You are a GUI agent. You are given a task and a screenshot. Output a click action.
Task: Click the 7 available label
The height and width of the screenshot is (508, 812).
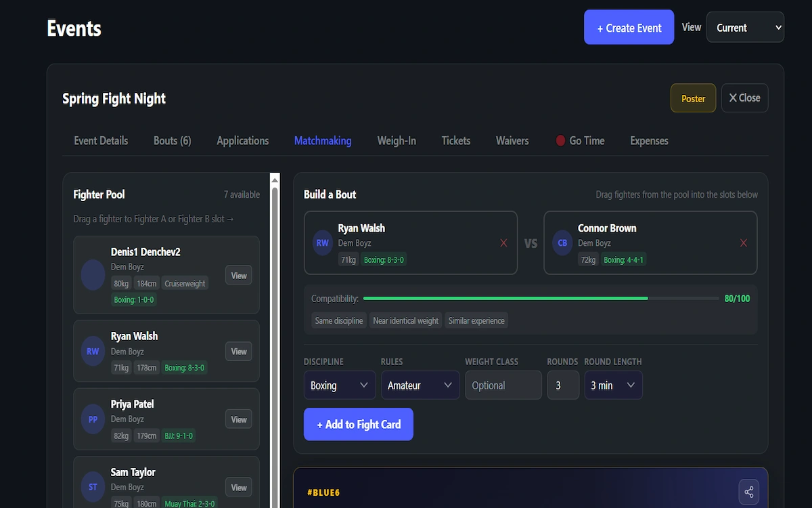pos(242,195)
